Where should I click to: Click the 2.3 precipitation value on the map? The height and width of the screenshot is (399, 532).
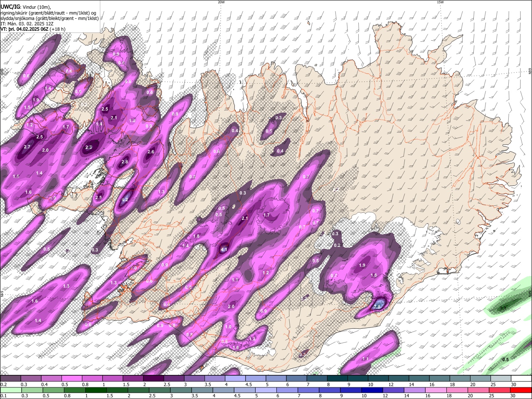pos(89,148)
